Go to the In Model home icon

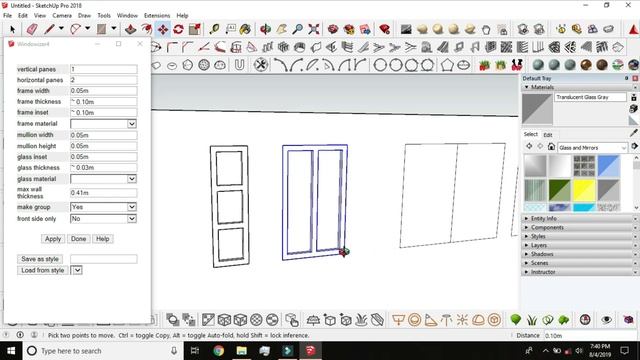(551, 147)
